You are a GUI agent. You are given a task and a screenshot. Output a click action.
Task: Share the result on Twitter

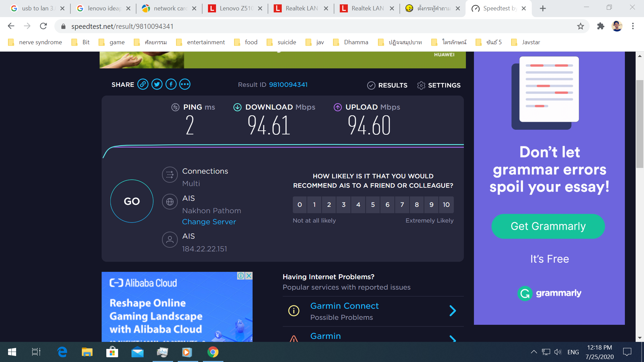click(x=157, y=84)
